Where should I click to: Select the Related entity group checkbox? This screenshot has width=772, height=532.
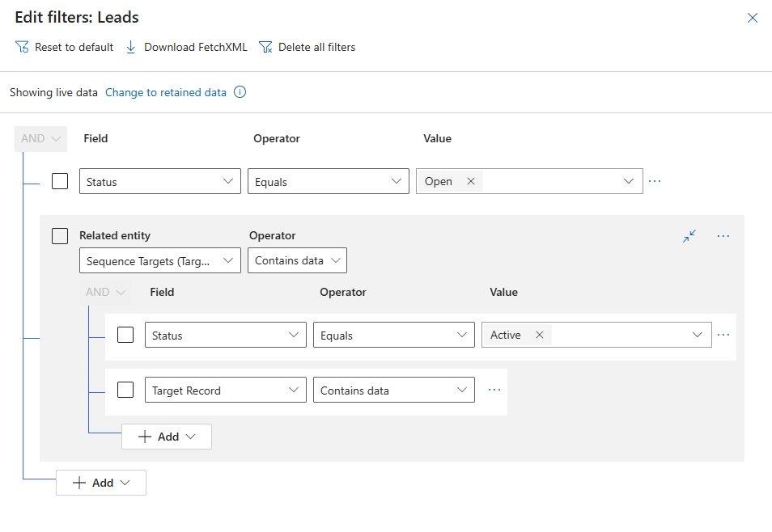(60, 236)
